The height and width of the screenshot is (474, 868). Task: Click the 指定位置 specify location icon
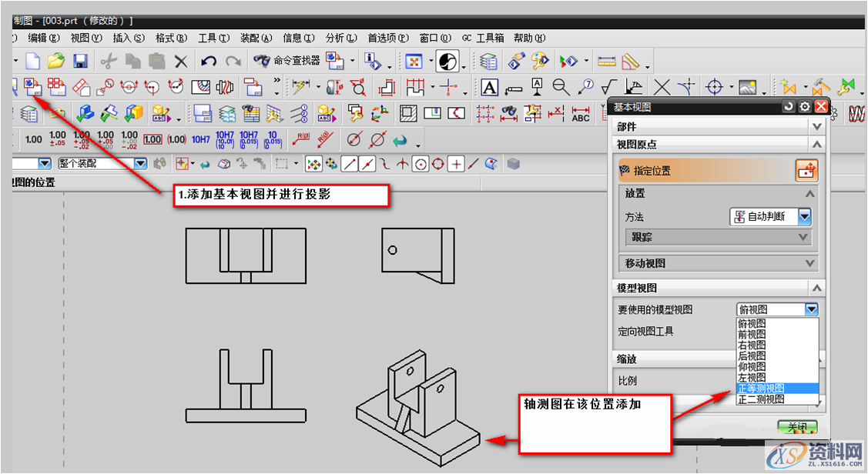[x=808, y=170]
